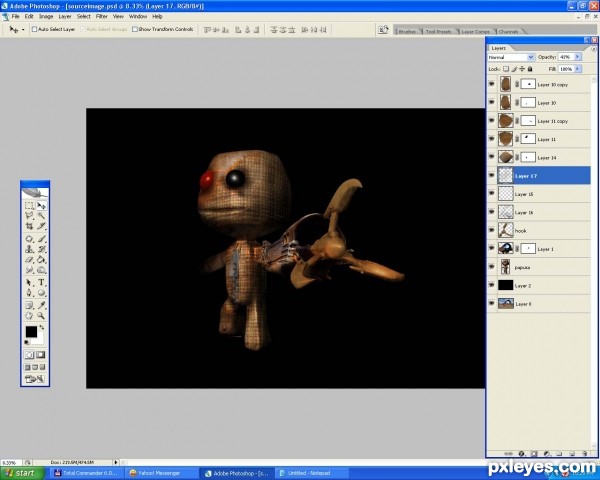This screenshot has height=480, width=600.
Task: Open the File menu
Action: [15, 16]
